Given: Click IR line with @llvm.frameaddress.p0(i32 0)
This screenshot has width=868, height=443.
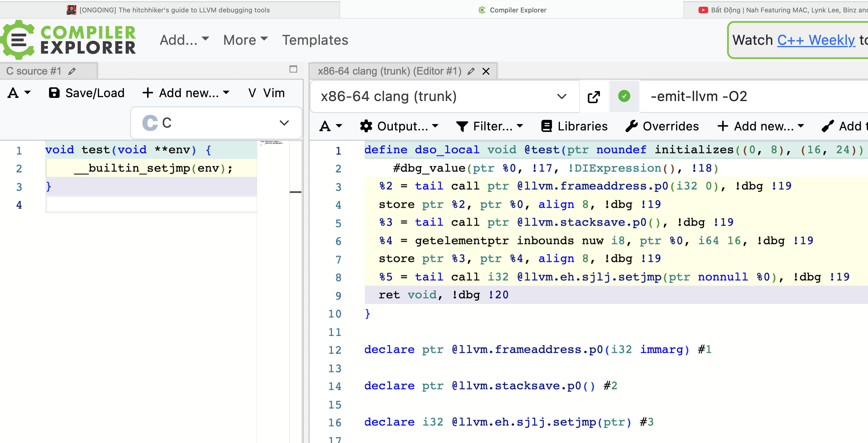Looking at the screenshot, I should click(x=585, y=186).
